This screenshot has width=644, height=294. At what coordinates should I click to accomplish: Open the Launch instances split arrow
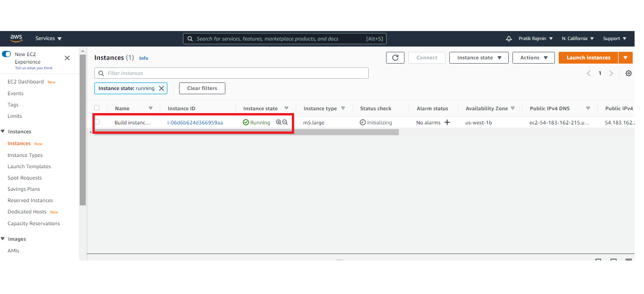click(x=626, y=57)
